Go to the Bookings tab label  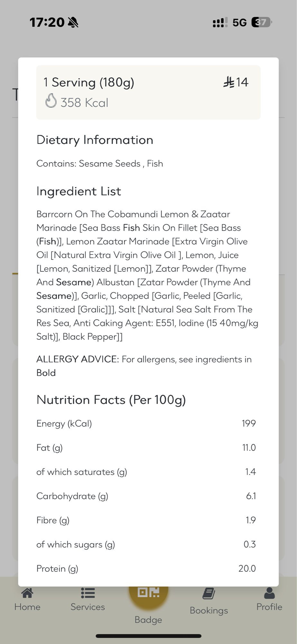209,611
